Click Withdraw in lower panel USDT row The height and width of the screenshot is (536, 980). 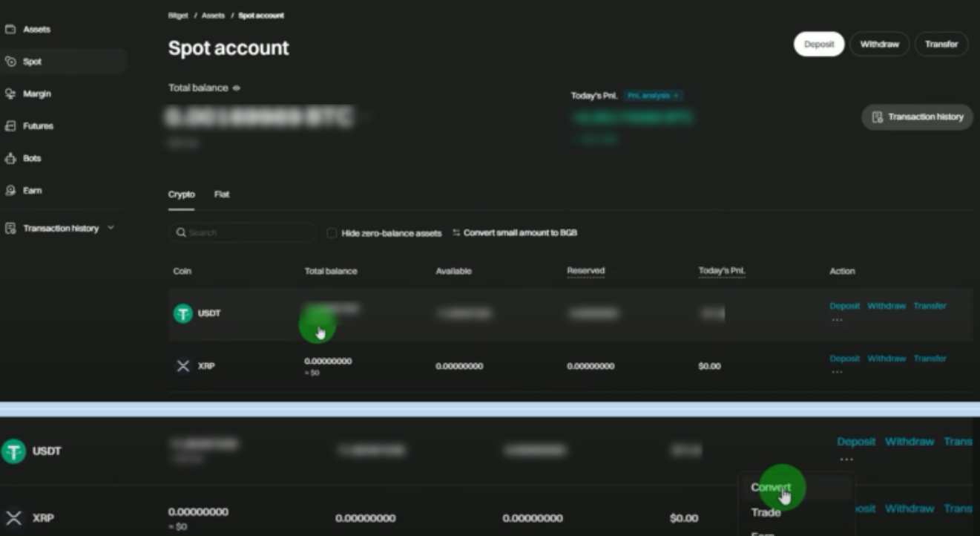[x=910, y=442]
